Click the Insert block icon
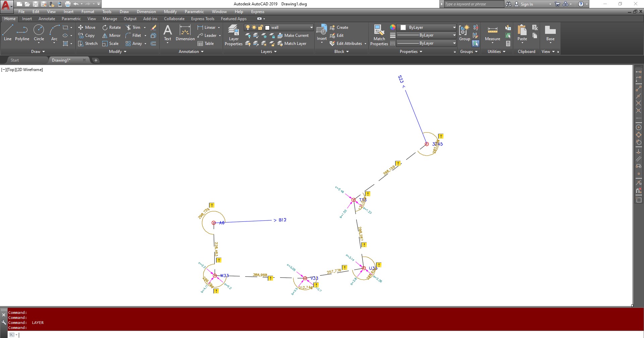644x338 pixels. click(x=322, y=32)
